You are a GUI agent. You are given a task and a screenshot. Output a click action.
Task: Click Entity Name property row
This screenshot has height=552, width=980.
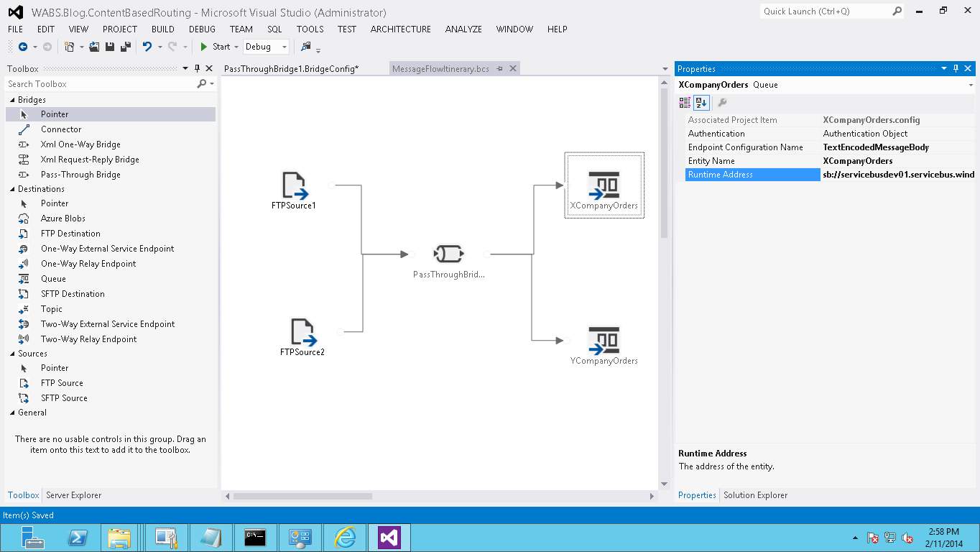tap(830, 161)
